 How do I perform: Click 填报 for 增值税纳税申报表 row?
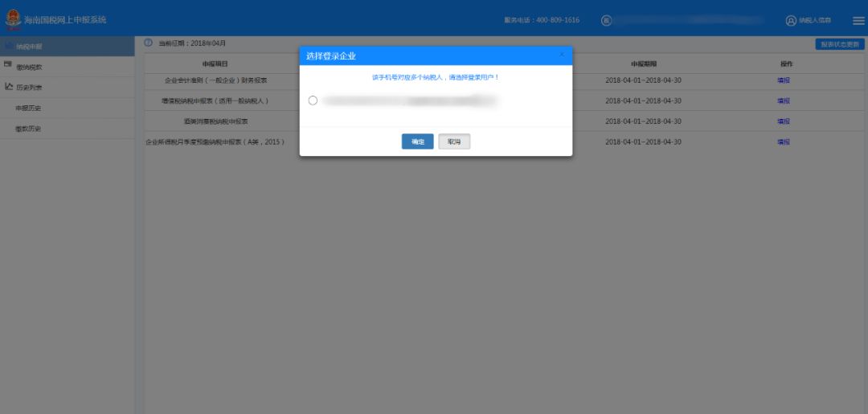[x=784, y=100]
